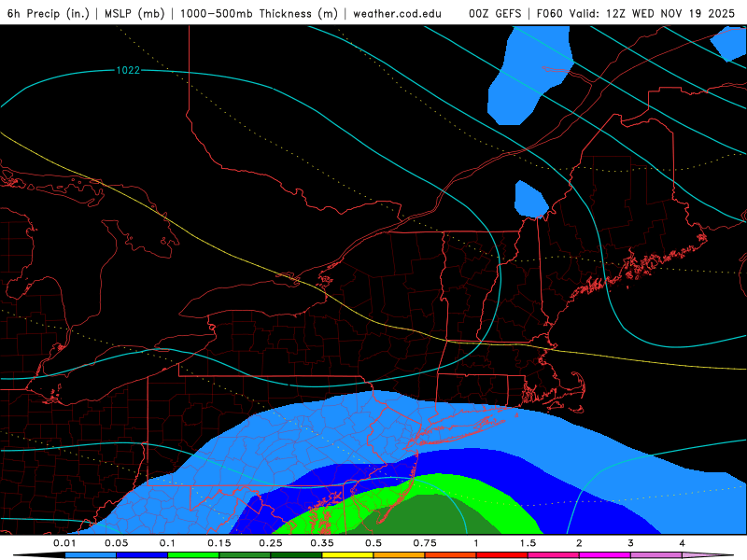Click the 0.05 legend value label
Screen dimensions: 747x560
pos(116,543)
